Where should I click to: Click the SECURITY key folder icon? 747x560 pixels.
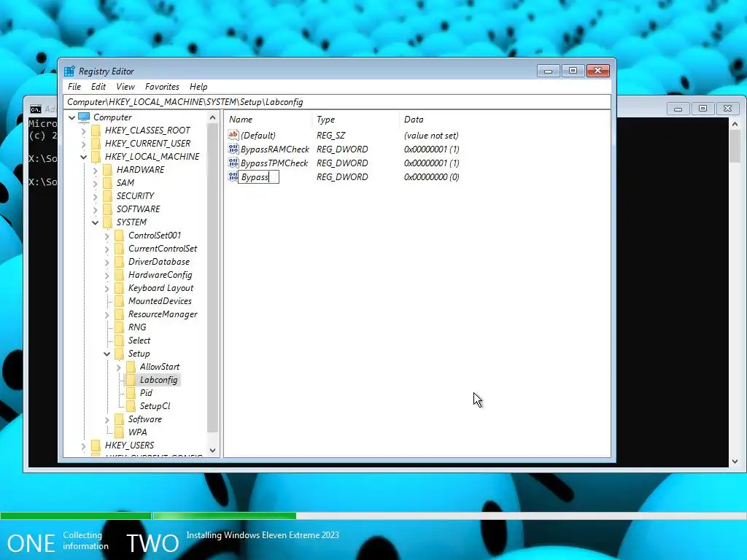coord(108,196)
